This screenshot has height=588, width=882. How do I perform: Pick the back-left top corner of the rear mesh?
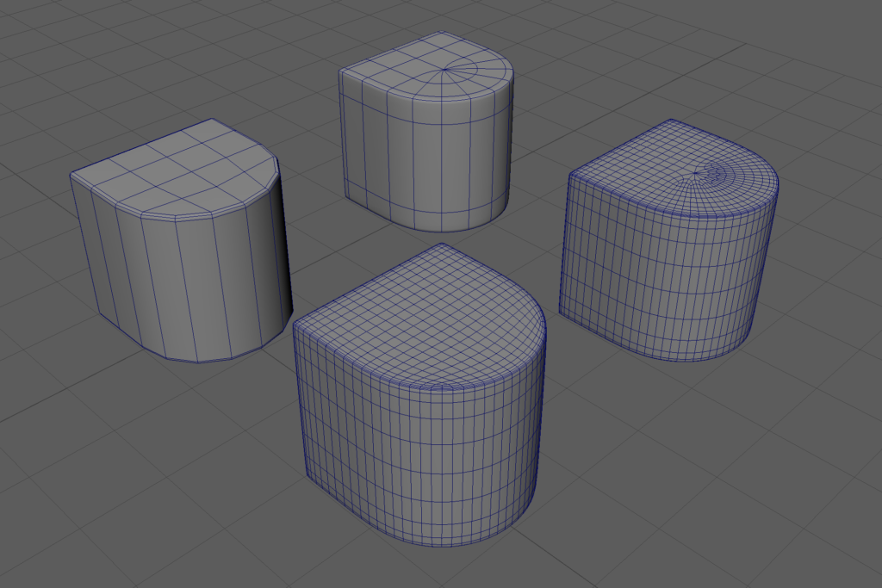coord(340,71)
